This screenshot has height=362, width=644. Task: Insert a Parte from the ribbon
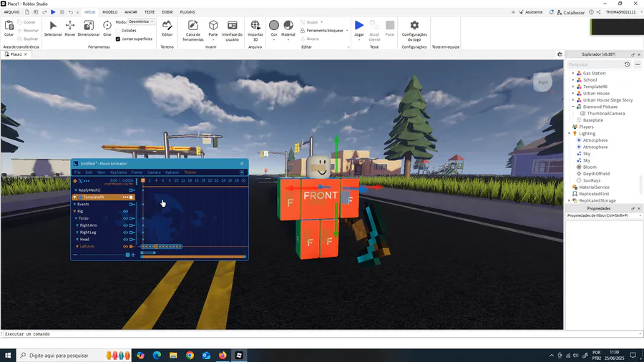[x=213, y=29]
